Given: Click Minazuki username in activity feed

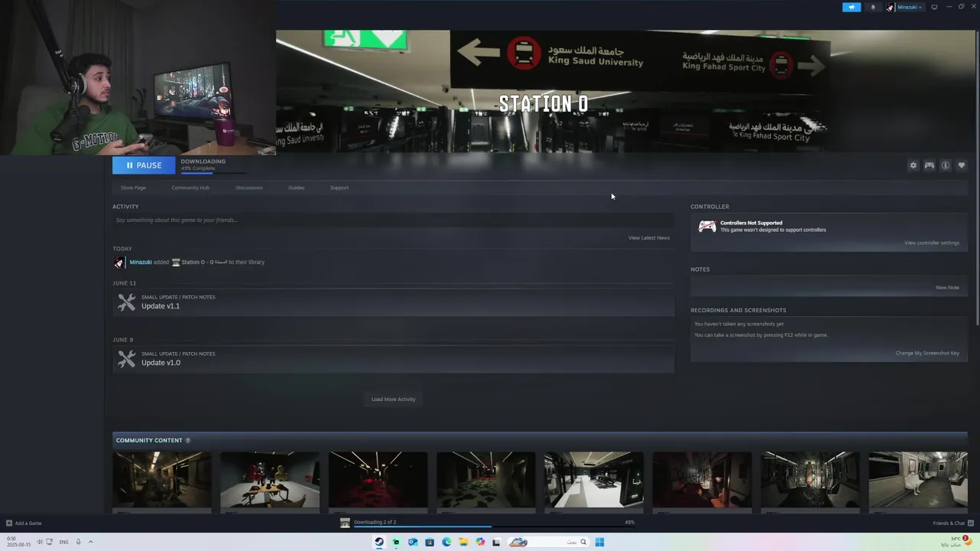Looking at the screenshot, I should [x=140, y=262].
